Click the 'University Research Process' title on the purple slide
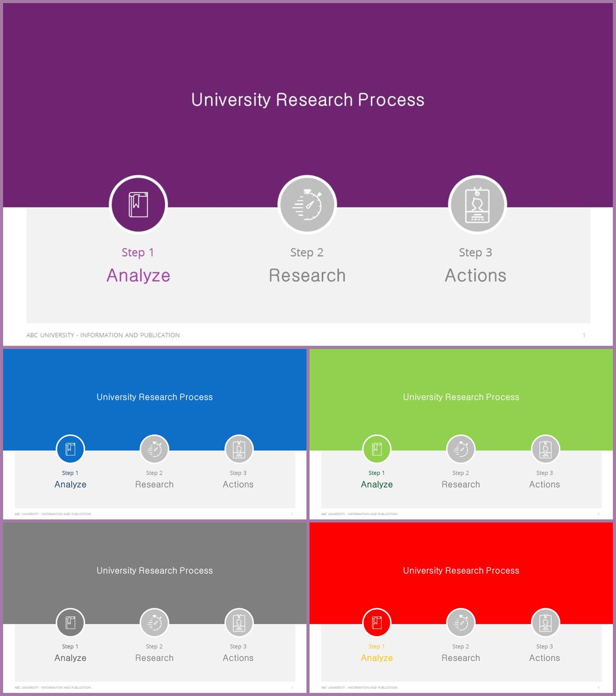The width and height of the screenshot is (616, 696). pyautogui.click(x=308, y=100)
